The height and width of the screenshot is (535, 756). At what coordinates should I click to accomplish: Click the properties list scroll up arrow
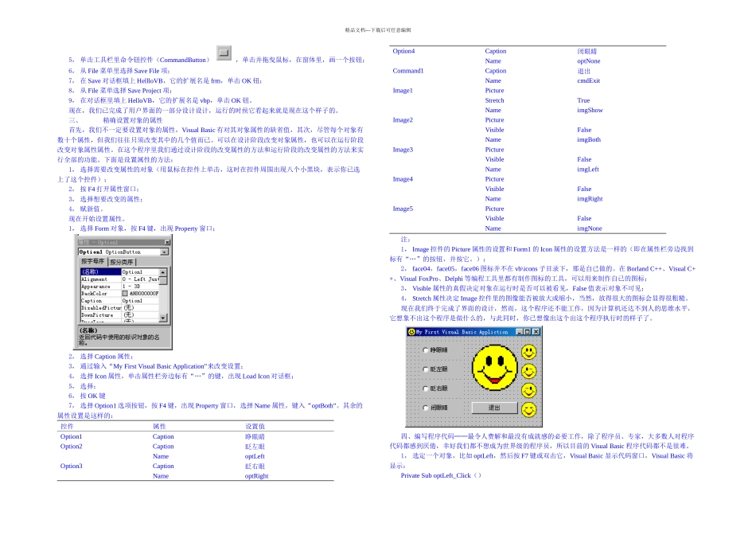[x=163, y=272]
